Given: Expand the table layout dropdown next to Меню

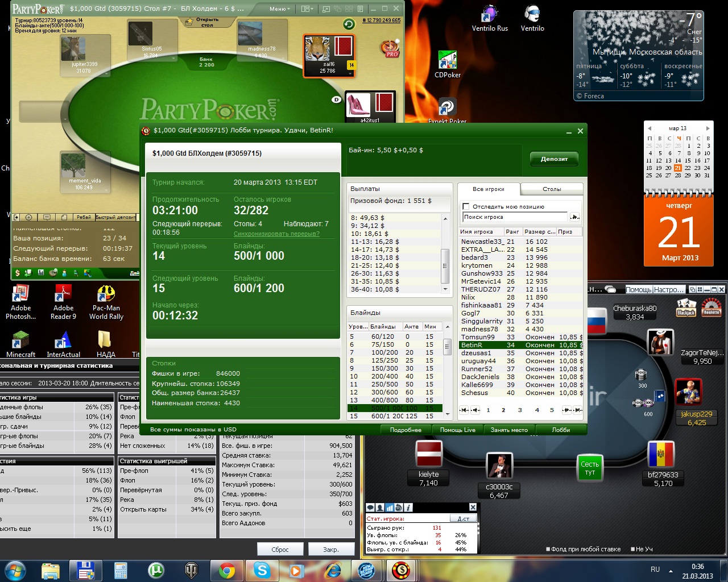Looking at the screenshot, I should (x=307, y=9).
